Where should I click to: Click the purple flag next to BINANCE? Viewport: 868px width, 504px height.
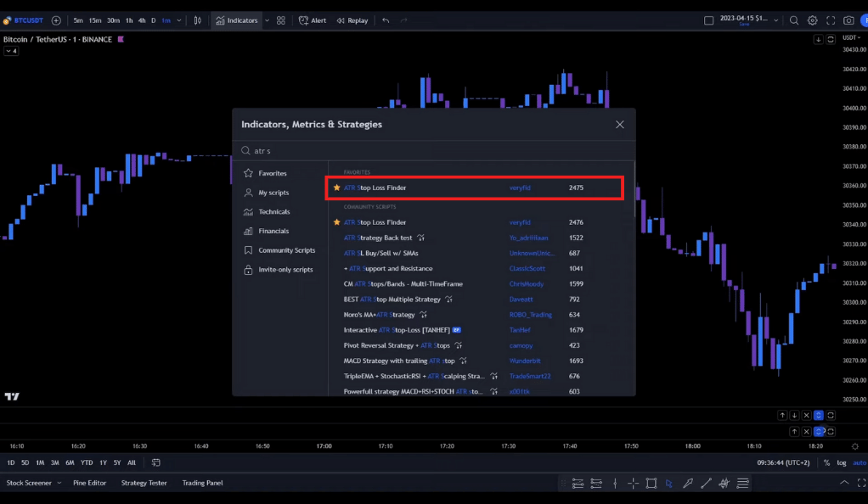coord(121,39)
